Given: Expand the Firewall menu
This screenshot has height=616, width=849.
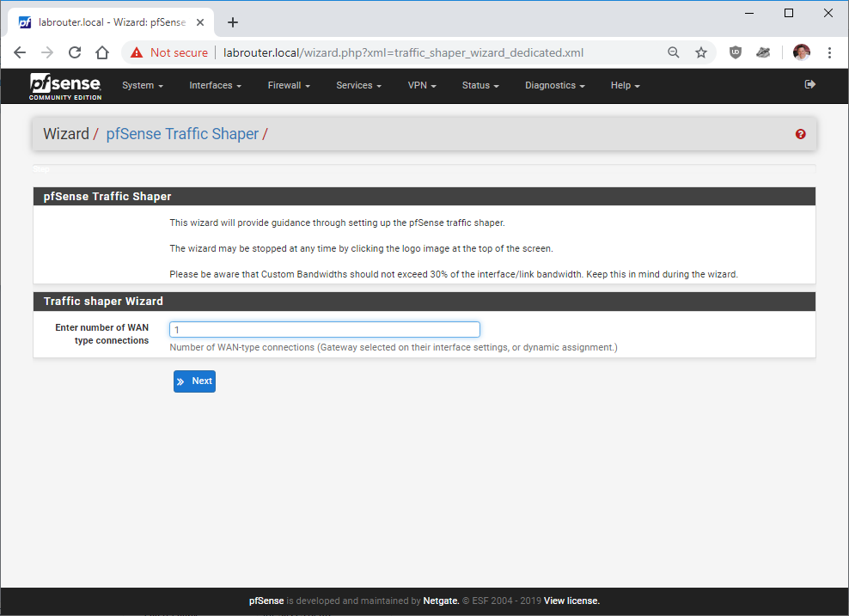Looking at the screenshot, I should pos(289,86).
